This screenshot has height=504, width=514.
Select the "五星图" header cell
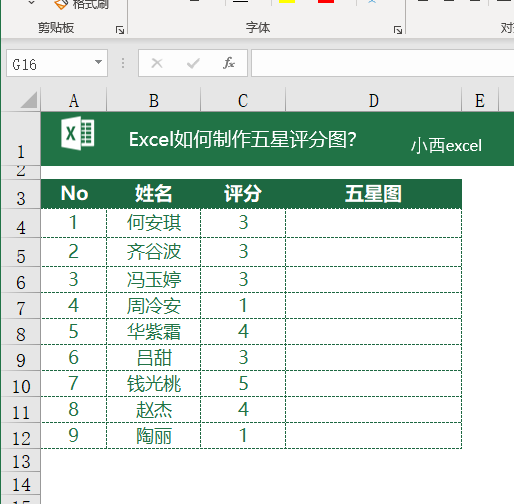click(x=374, y=194)
